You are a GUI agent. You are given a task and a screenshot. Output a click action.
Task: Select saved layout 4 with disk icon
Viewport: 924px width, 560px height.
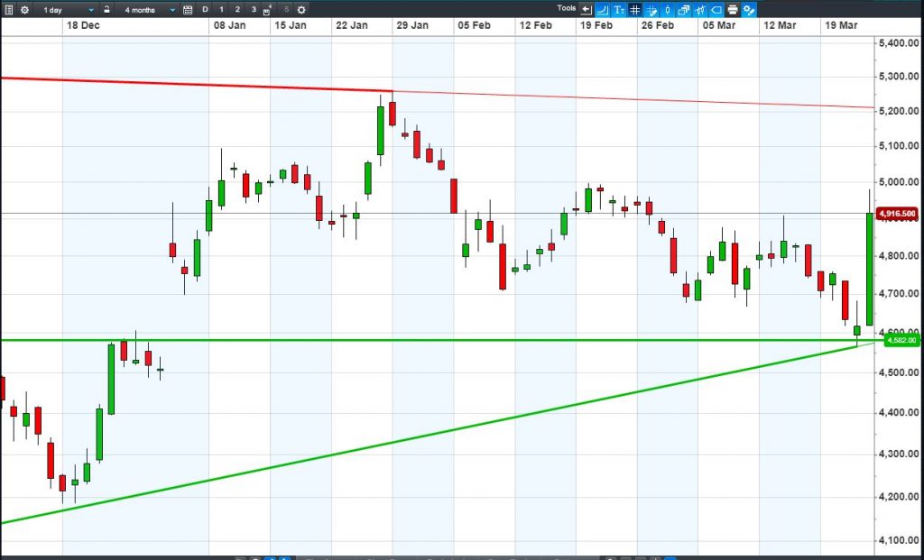click(x=267, y=9)
